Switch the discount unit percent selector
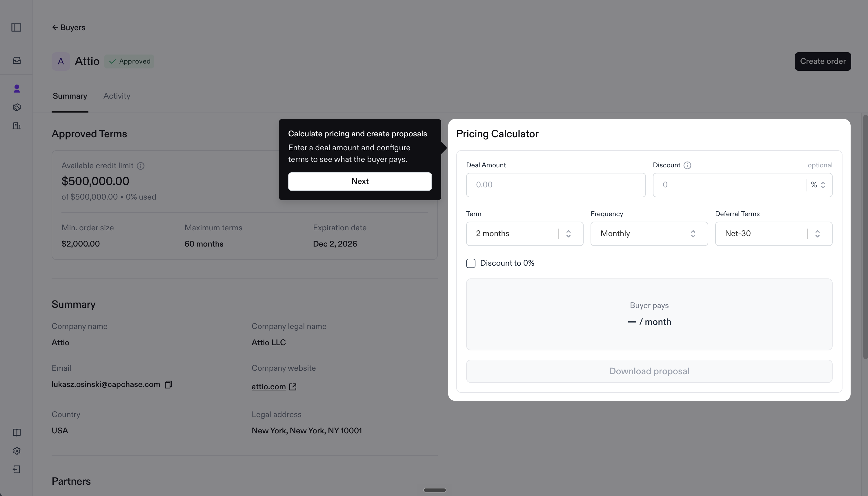868x496 pixels. (818, 185)
